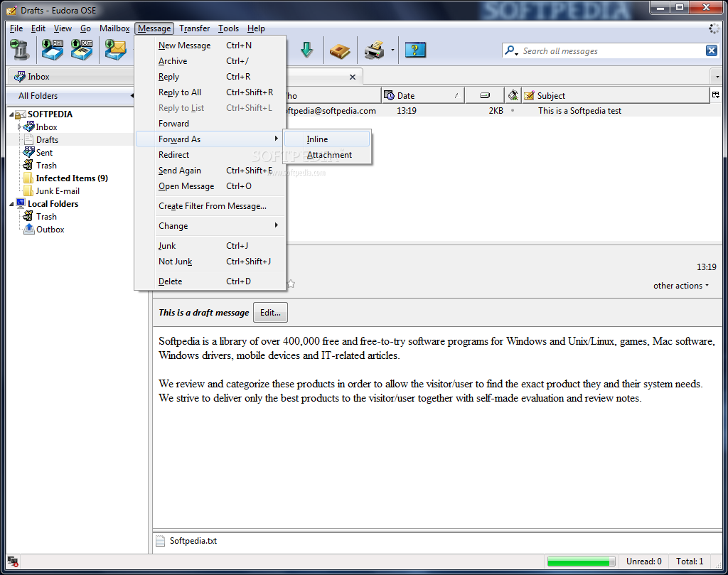Select Delete in Message menu
728x575 pixels.
(210, 281)
